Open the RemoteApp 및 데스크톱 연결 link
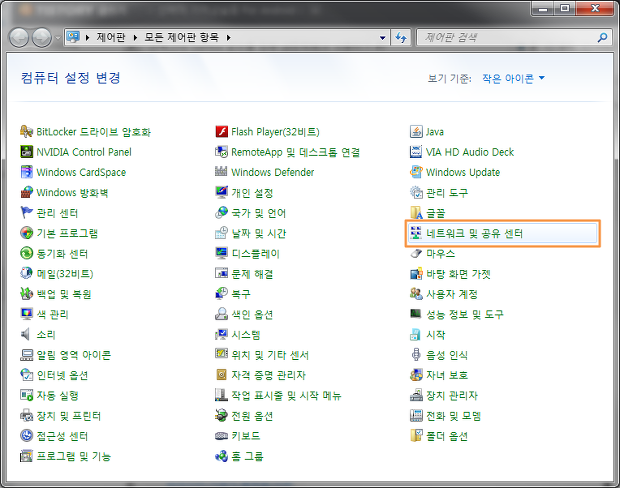The width and height of the screenshot is (620, 488). 295,152
